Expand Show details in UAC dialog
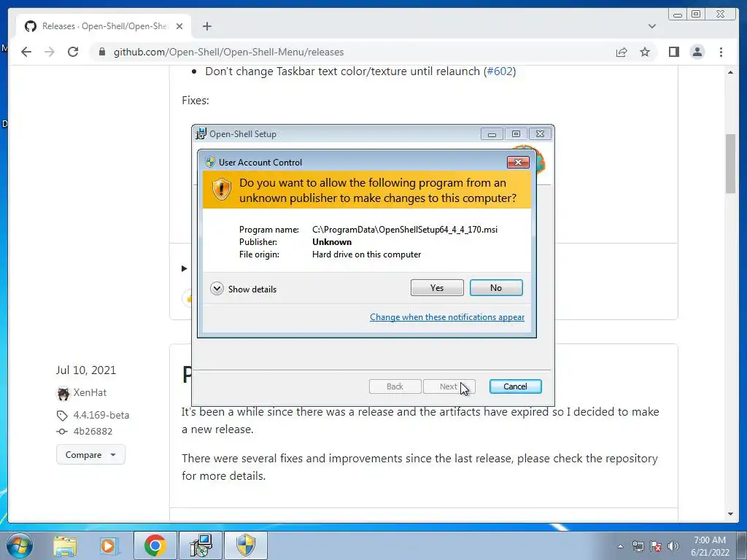747x560 pixels. 244,289
